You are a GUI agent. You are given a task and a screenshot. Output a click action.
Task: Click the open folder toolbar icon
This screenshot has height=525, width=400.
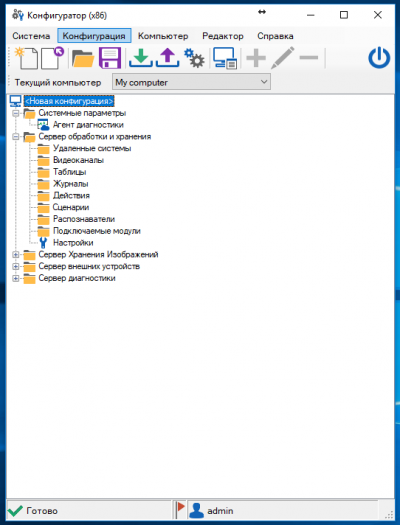point(83,59)
